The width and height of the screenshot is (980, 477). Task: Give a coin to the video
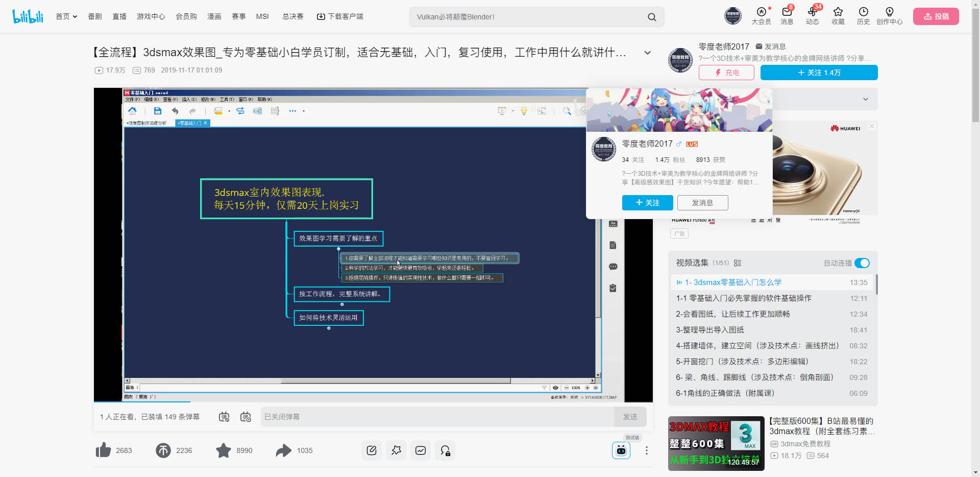(163, 450)
